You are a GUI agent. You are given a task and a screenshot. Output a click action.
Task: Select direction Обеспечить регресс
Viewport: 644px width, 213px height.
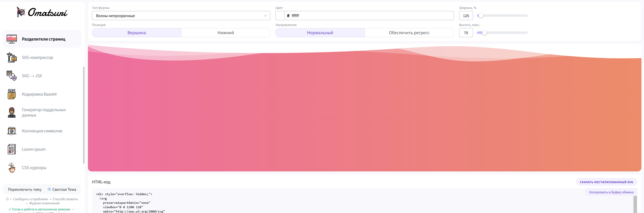409,33
